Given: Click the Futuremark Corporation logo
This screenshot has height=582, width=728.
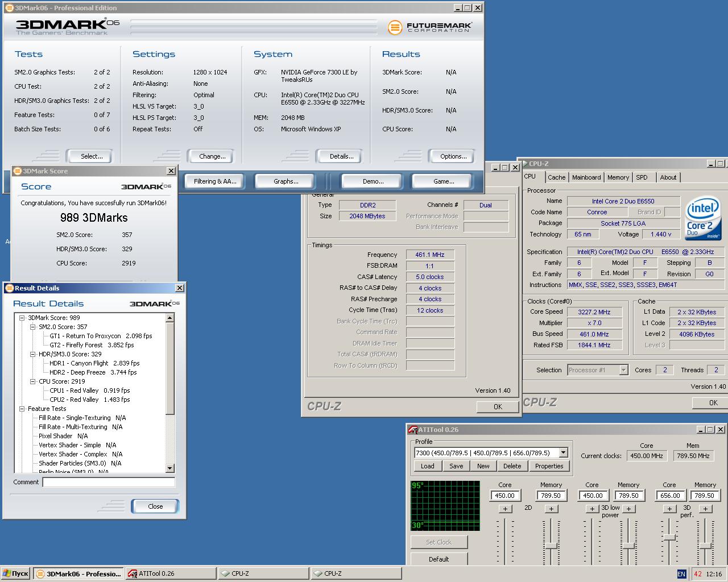Looking at the screenshot, I should (x=429, y=27).
